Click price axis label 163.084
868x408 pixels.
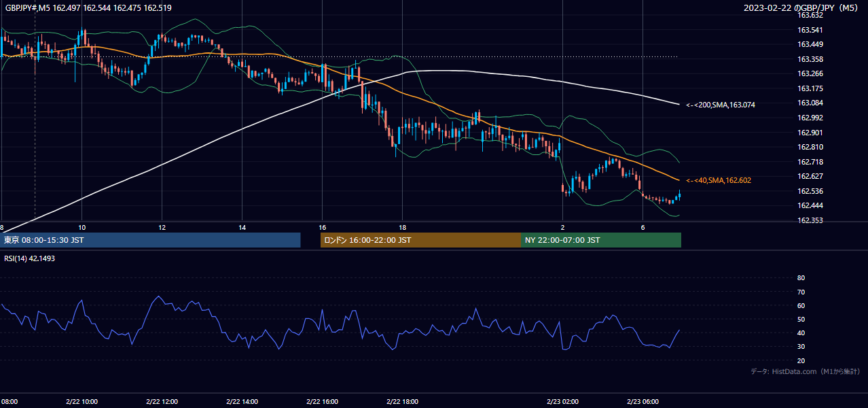pyautogui.click(x=810, y=103)
